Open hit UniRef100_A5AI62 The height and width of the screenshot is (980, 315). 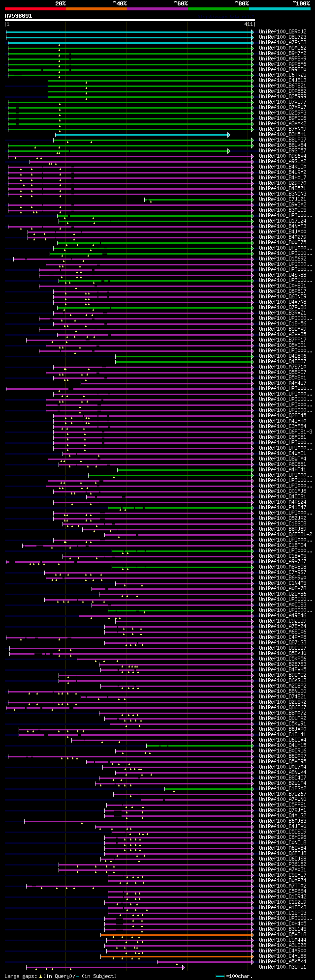[x=283, y=48]
